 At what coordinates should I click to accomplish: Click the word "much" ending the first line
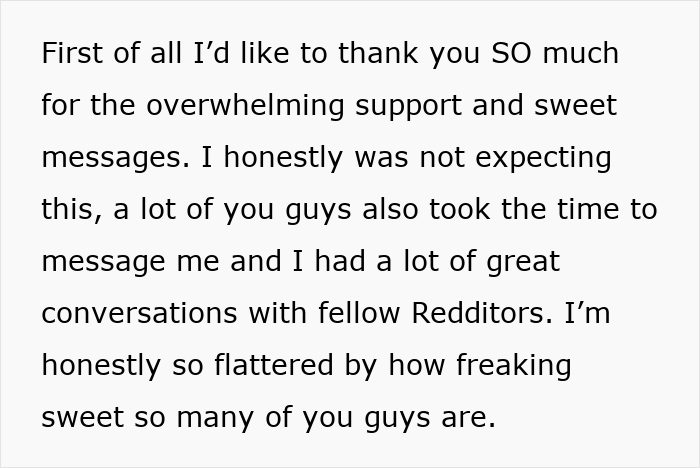pyautogui.click(x=582, y=53)
